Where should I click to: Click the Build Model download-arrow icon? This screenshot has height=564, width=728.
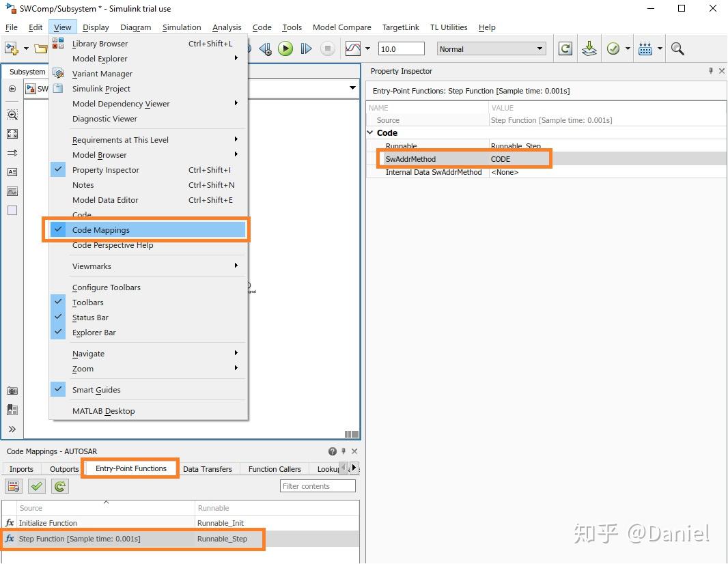click(x=589, y=48)
